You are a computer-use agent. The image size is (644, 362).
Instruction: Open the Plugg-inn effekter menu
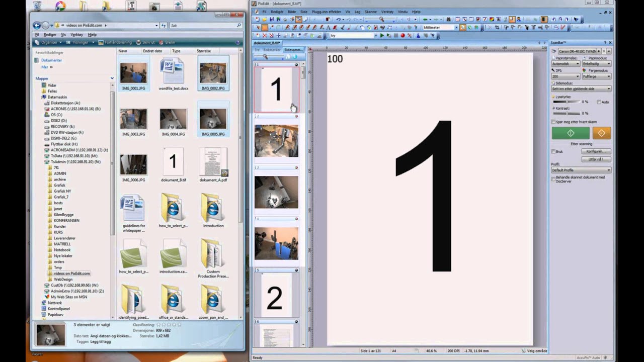(326, 12)
